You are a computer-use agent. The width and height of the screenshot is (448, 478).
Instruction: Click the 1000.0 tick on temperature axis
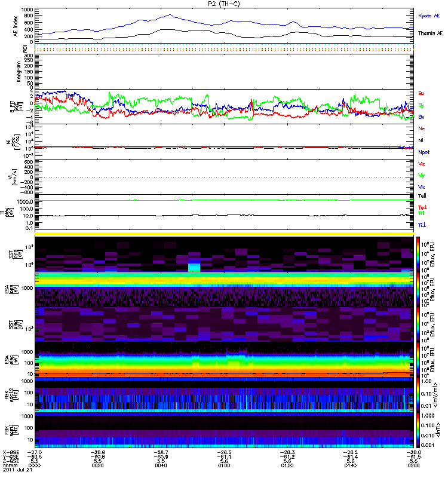[x=25, y=202]
